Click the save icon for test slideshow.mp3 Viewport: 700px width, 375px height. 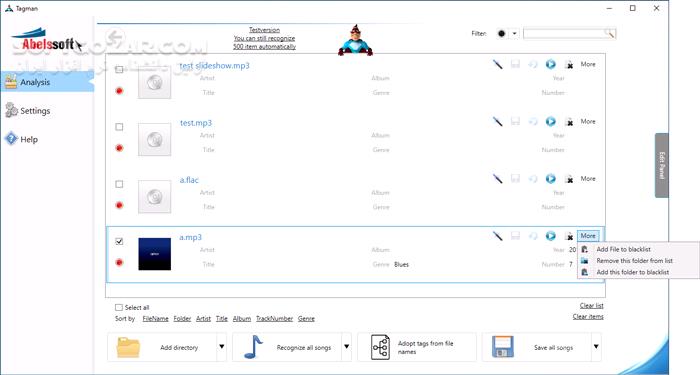pyautogui.click(x=515, y=64)
